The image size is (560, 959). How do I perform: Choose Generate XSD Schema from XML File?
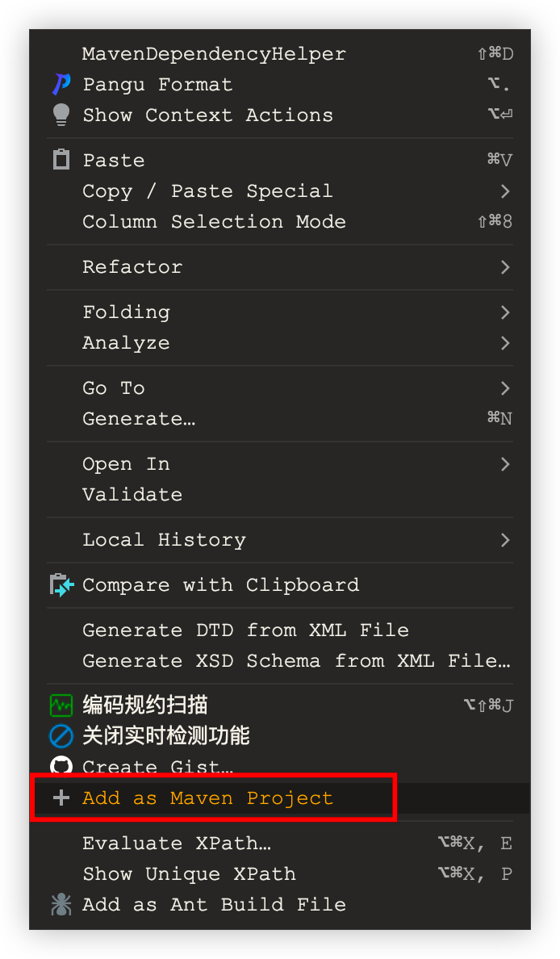295,661
